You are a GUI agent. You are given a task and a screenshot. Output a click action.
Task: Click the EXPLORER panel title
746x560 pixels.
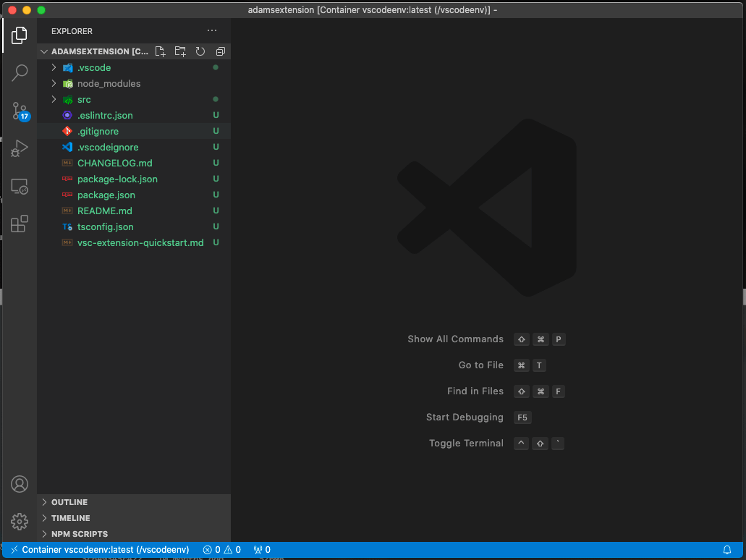click(x=72, y=31)
